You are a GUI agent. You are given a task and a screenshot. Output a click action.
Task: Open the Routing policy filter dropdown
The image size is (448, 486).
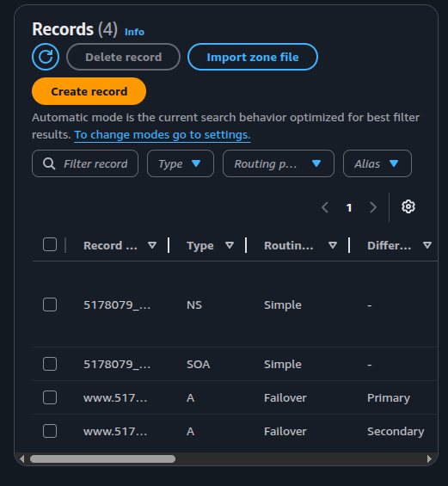pyautogui.click(x=279, y=163)
